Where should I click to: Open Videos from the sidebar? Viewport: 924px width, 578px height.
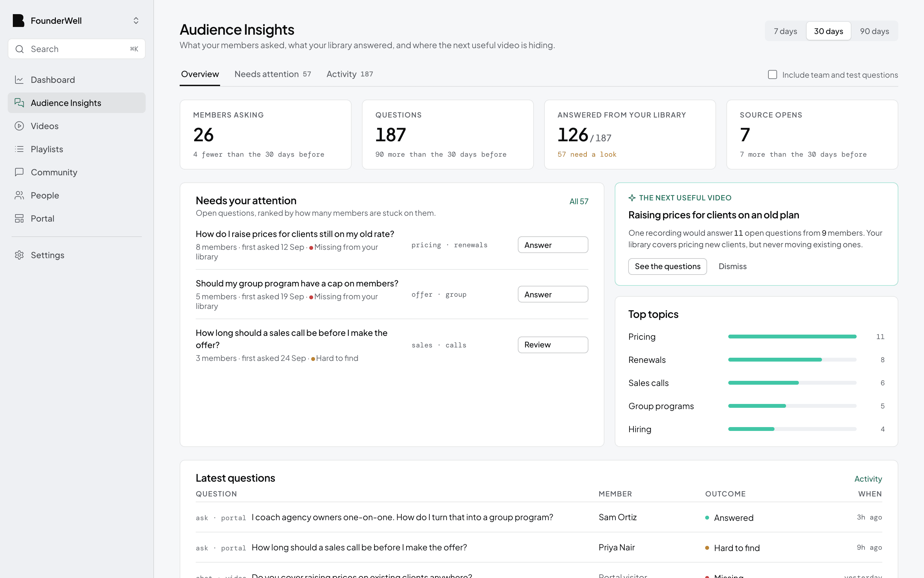pos(77,126)
